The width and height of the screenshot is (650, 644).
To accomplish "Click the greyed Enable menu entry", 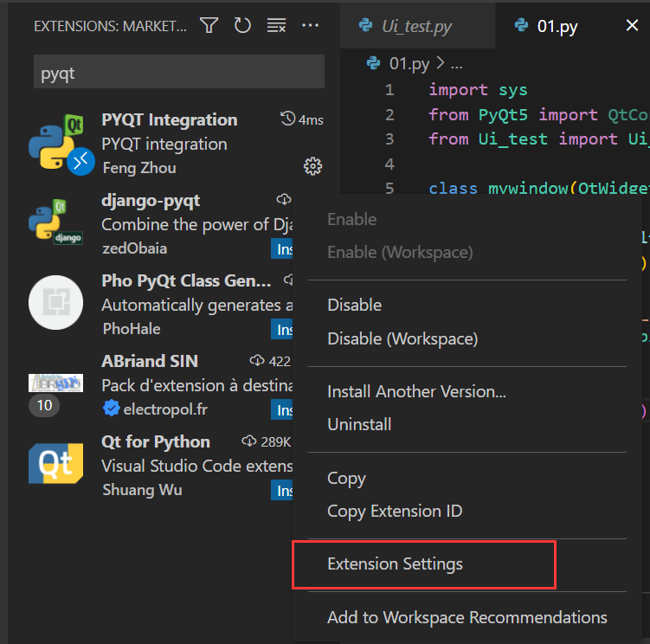I will 467,219.
